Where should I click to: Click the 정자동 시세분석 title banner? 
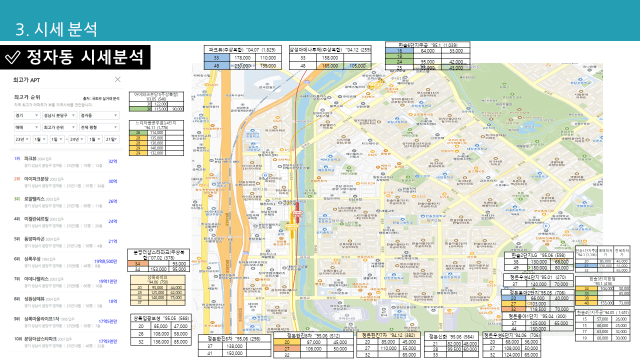pos(75,57)
